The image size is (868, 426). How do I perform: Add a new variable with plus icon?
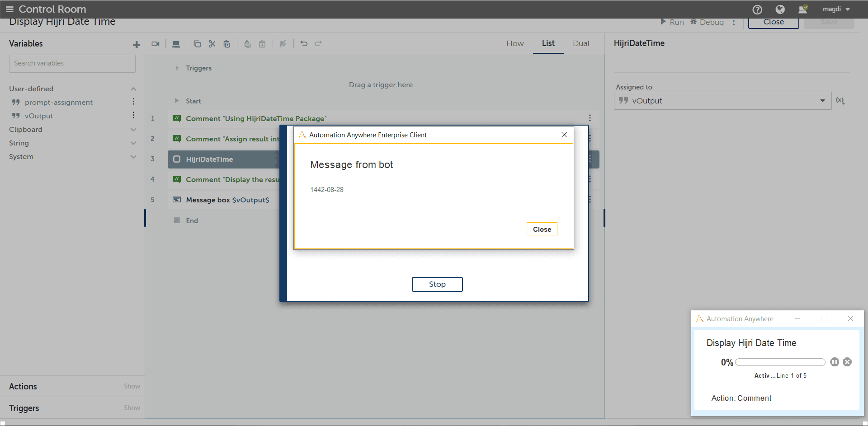(x=137, y=45)
